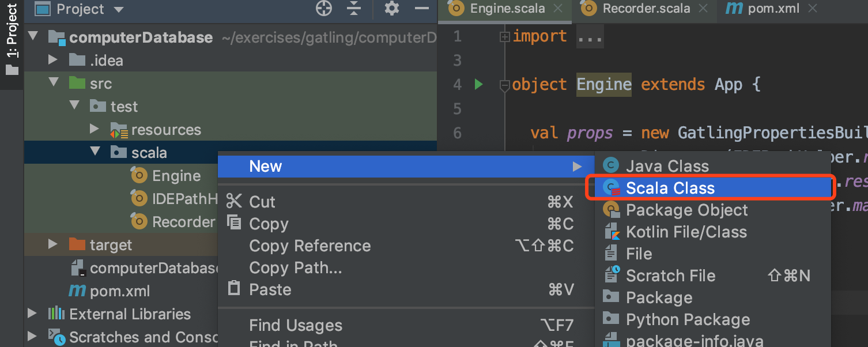Screen dimensions: 868x347
Task: Click the Scratches and Consoles icon
Action: point(56,337)
